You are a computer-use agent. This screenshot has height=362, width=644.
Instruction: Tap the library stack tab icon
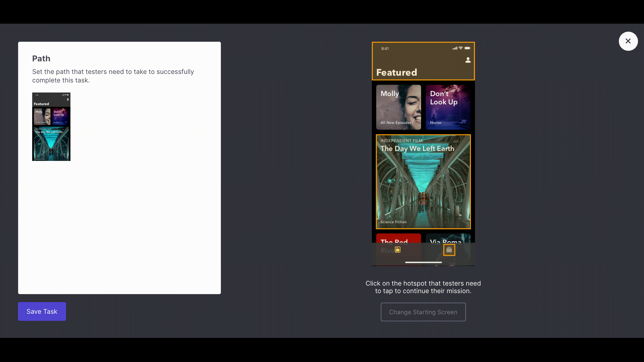point(449,250)
